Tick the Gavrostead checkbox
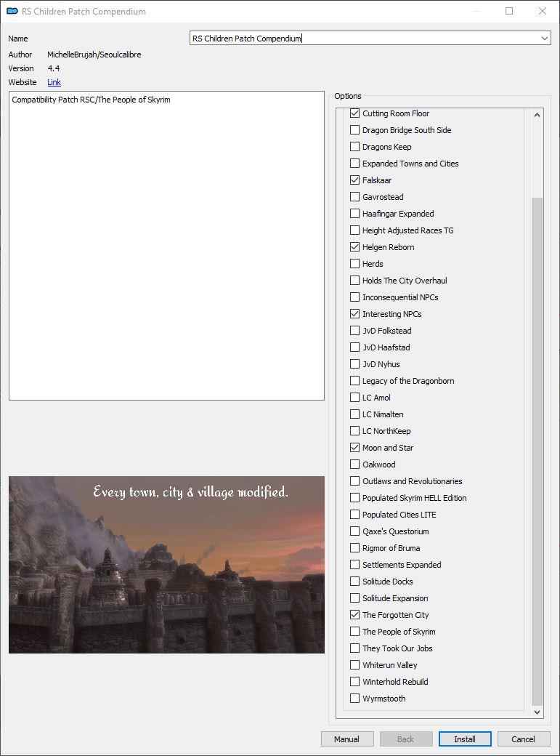Screen dimensions: 560x756 [354, 197]
